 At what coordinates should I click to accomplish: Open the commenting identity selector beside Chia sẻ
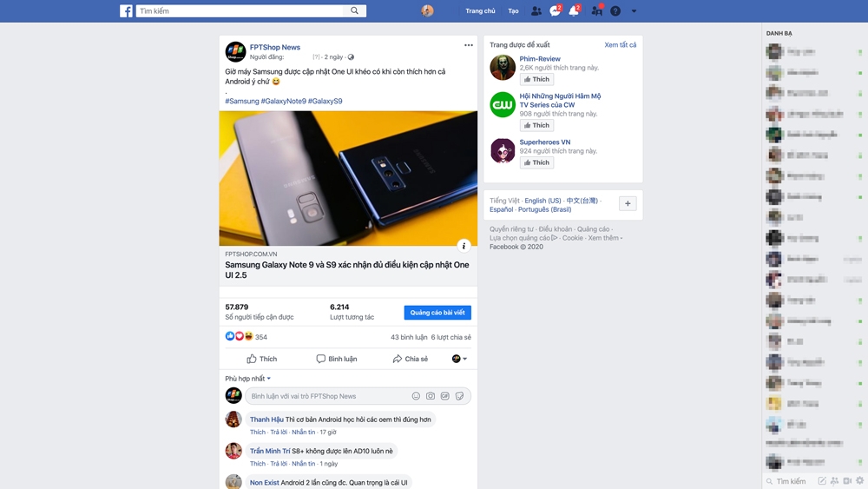459,359
